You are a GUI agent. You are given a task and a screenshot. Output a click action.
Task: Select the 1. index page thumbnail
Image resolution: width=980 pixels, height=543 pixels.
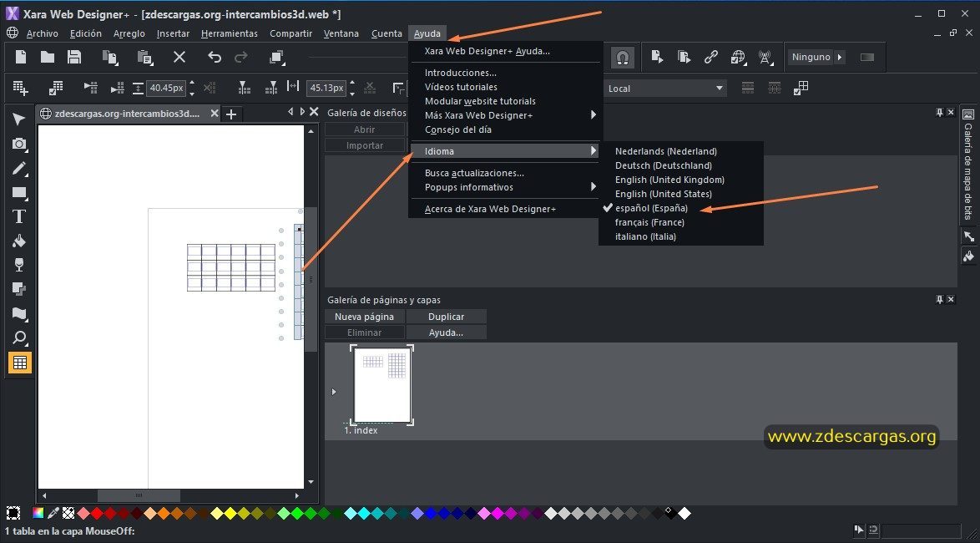click(381, 385)
